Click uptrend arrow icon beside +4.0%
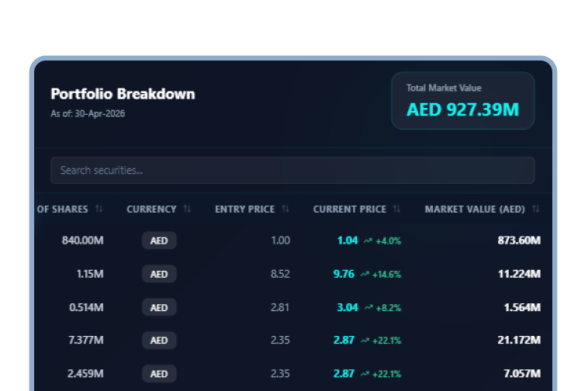The image size is (588, 391). (368, 240)
